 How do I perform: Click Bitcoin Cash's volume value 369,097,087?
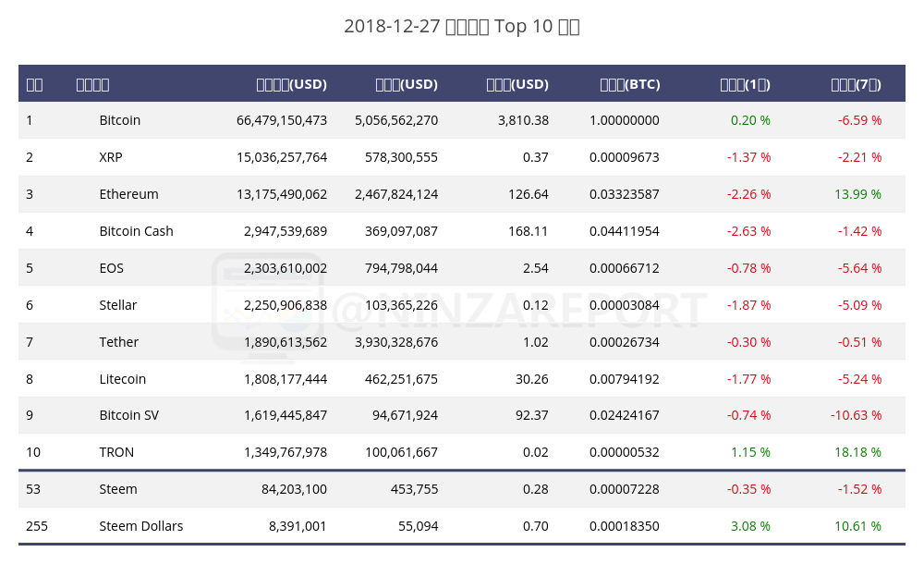[401, 231]
